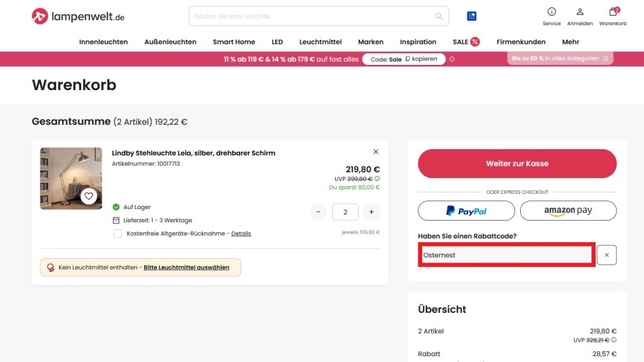The image size is (644, 362).
Task: Open the SALE % category
Action: pos(465,42)
